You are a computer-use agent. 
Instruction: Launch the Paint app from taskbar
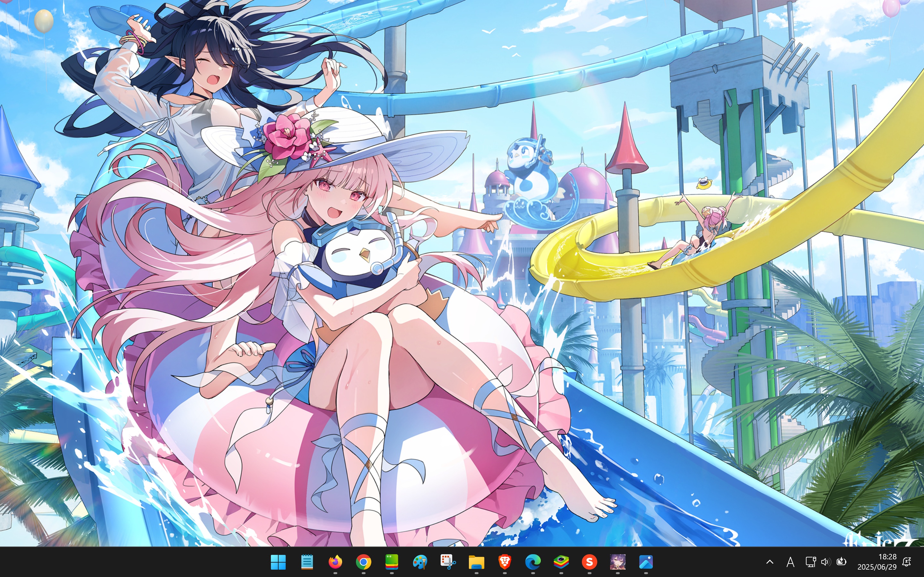point(420,562)
